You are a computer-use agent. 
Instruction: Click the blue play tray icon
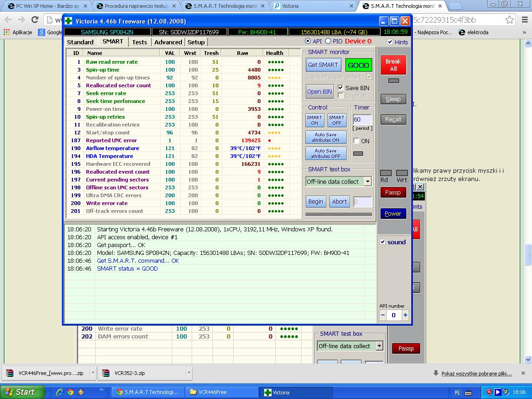coord(497,392)
